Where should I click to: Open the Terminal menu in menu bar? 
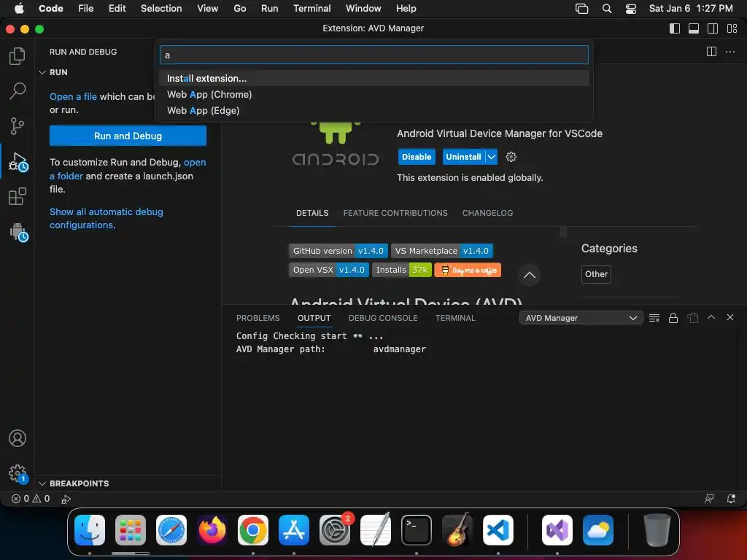coord(311,9)
